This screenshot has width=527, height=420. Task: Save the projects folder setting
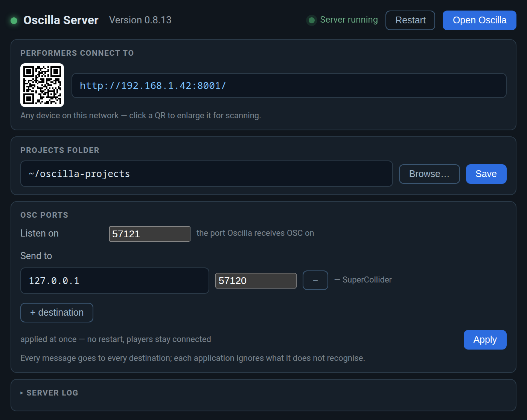click(486, 174)
